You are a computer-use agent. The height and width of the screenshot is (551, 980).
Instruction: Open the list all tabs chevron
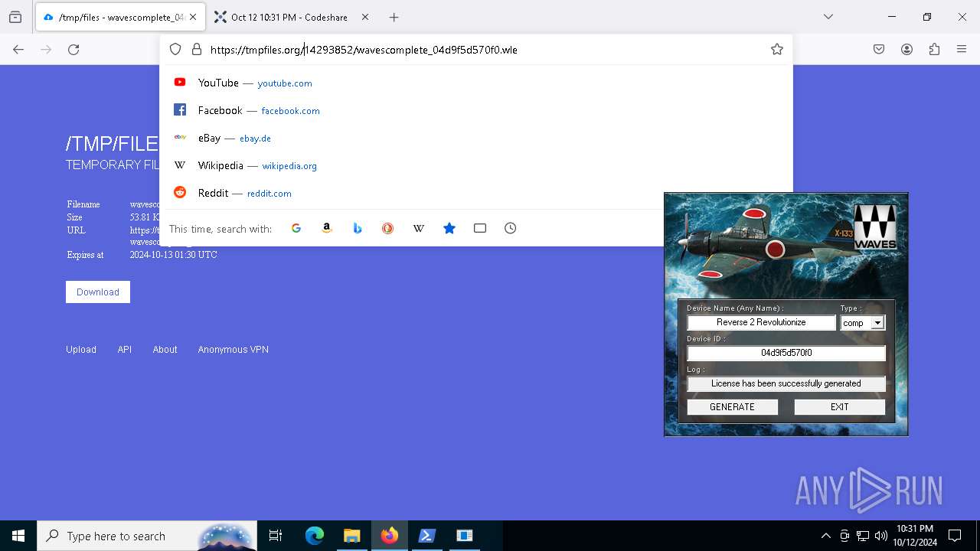tap(828, 17)
